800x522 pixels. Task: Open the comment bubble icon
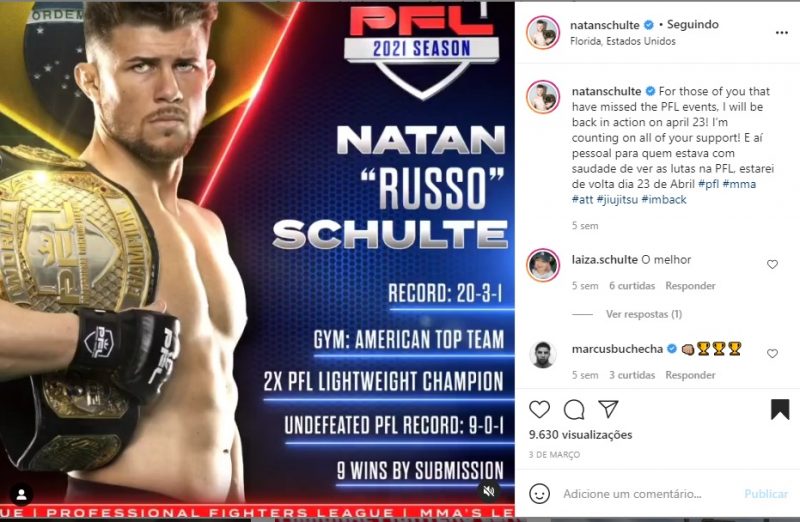pyautogui.click(x=574, y=409)
